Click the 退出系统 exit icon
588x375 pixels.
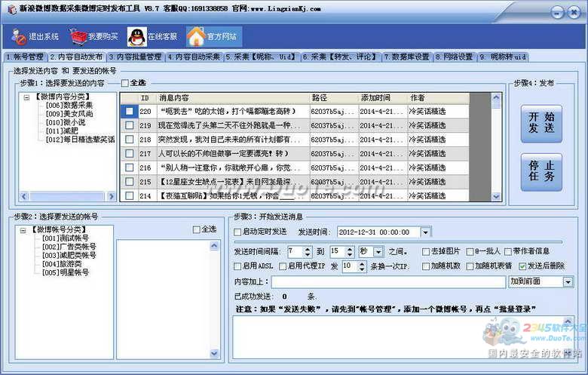pos(18,36)
